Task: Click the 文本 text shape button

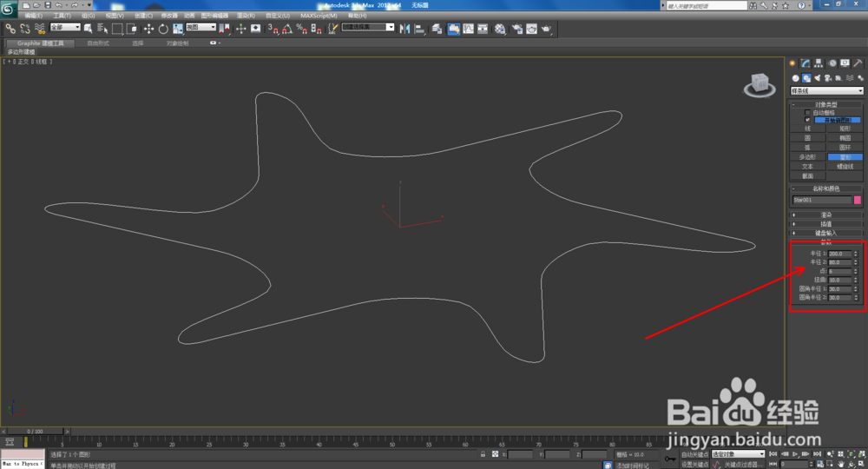Action: pos(807,167)
